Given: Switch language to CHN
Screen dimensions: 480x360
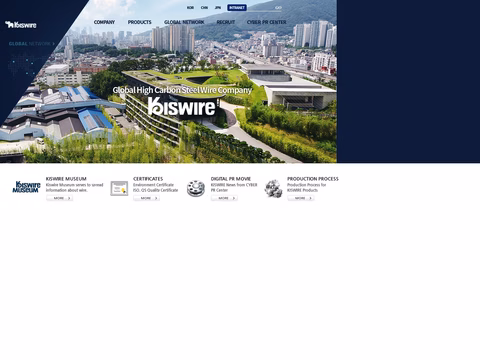Looking at the screenshot, I should (x=204, y=8).
